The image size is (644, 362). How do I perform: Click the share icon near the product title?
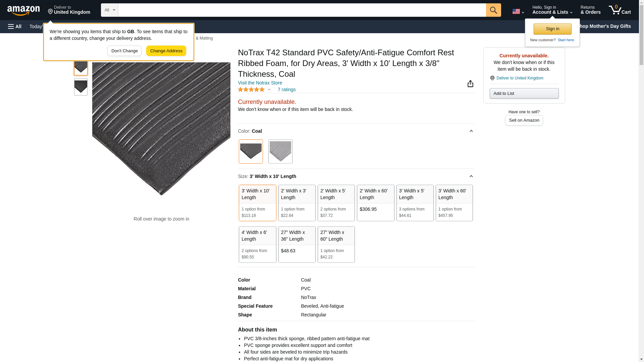coord(470,84)
